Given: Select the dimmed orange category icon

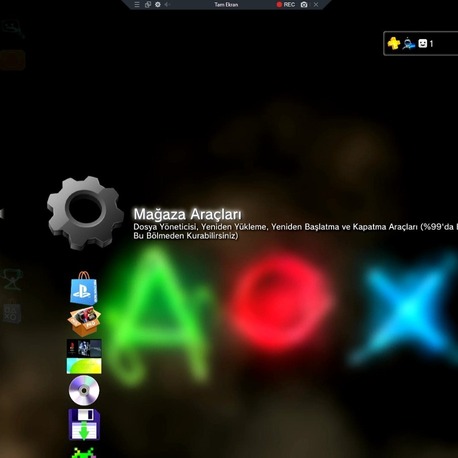Looking at the screenshot, I should tap(12, 60).
